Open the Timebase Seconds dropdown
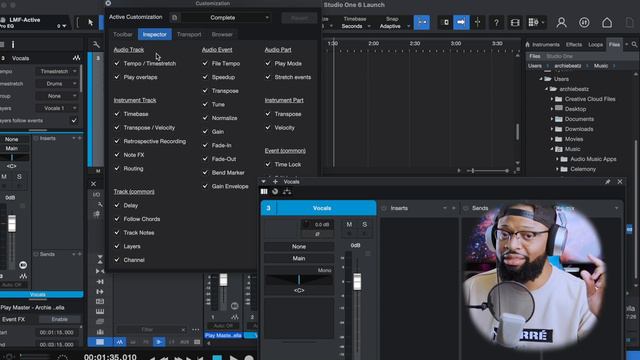 [356, 26]
